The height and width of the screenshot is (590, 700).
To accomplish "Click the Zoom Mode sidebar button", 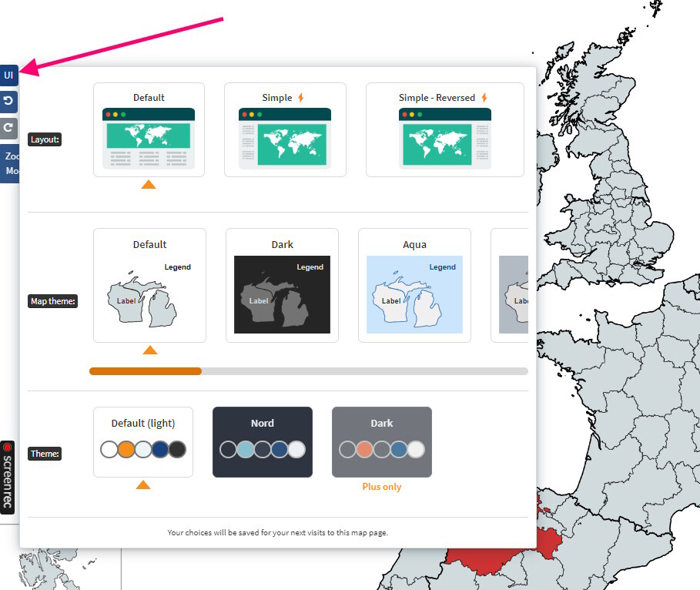I will tap(10, 163).
